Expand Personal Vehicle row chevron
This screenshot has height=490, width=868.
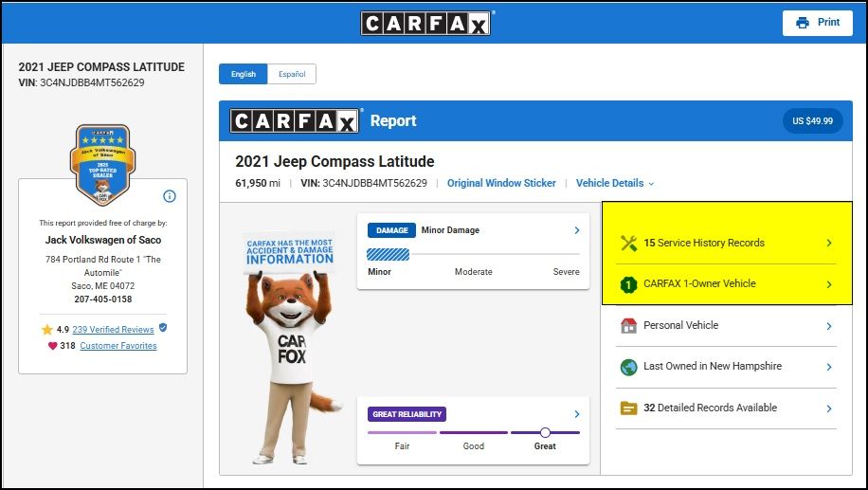(829, 326)
